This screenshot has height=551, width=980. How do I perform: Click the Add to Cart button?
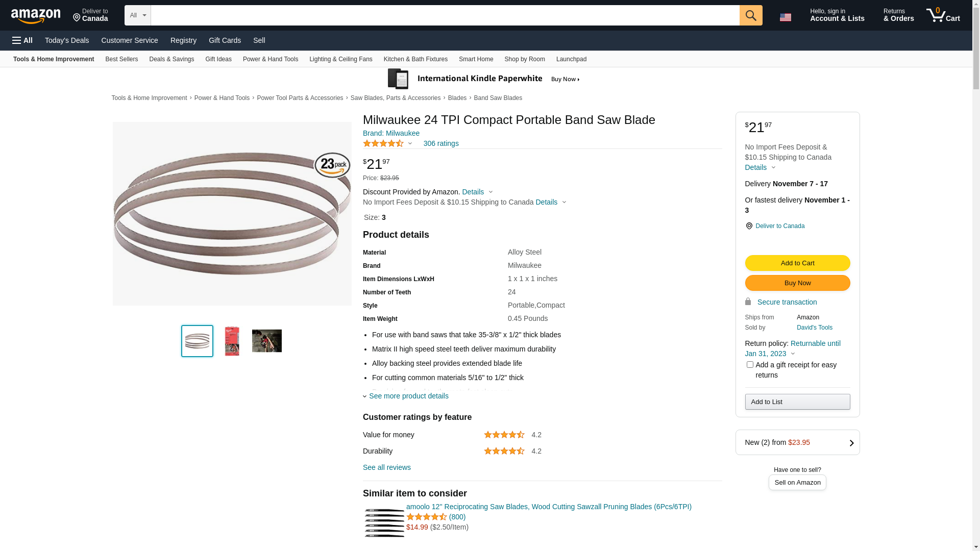click(797, 263)
